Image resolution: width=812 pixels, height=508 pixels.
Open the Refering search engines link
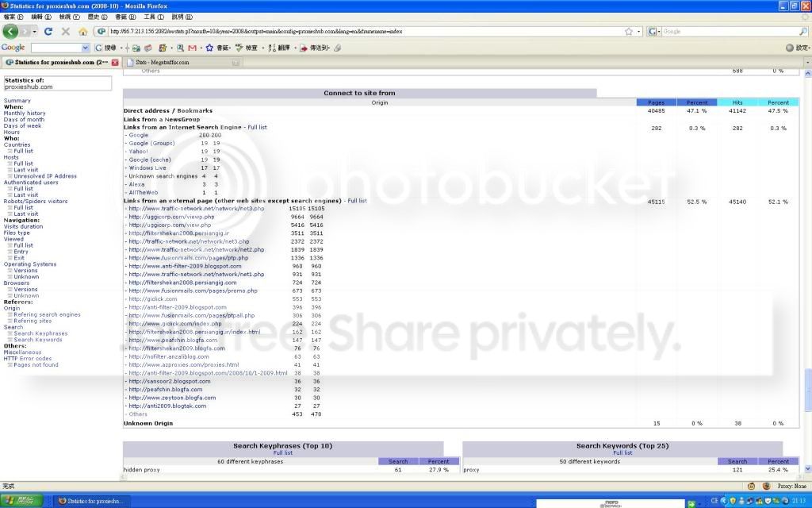tap(47, 314)
